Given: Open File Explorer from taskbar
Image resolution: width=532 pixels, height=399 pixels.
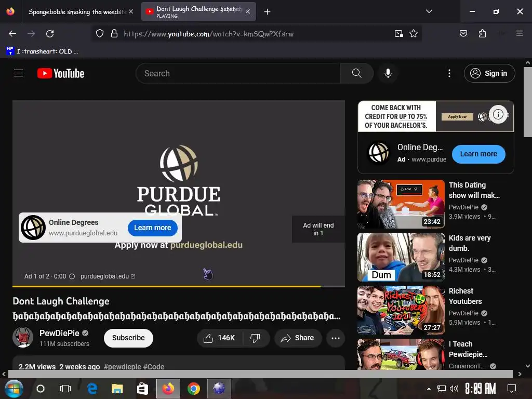Looking at the screenshot, I should click(x=117, y=389).
